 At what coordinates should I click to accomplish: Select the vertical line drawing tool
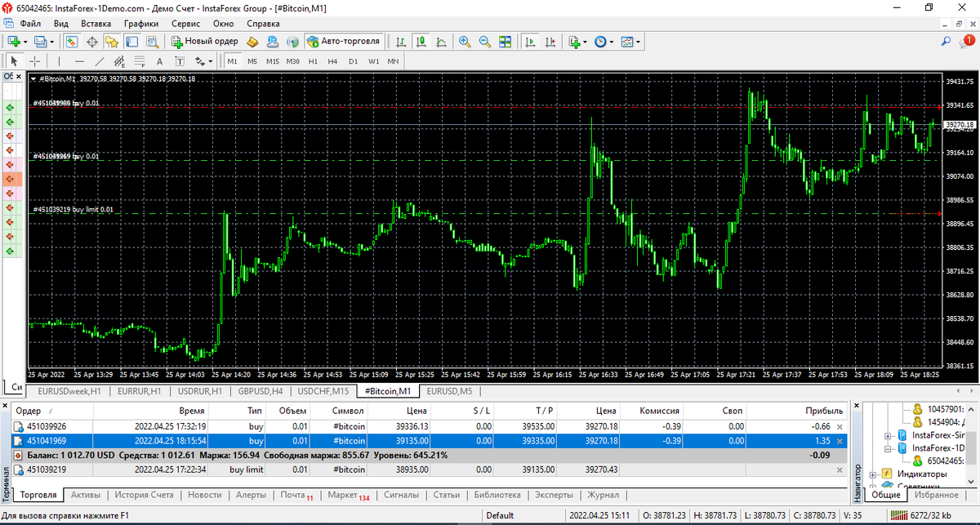pos(60,60)
